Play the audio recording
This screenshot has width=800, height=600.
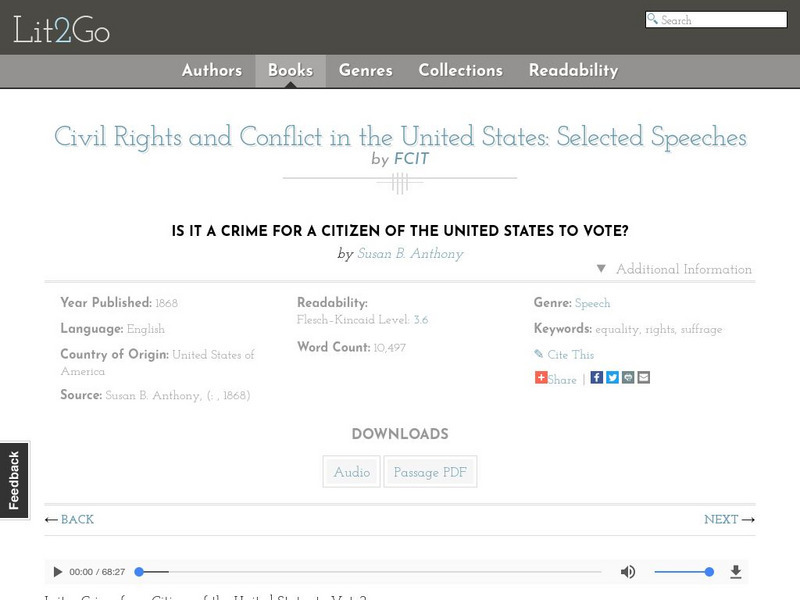click(x=57, y=572)
